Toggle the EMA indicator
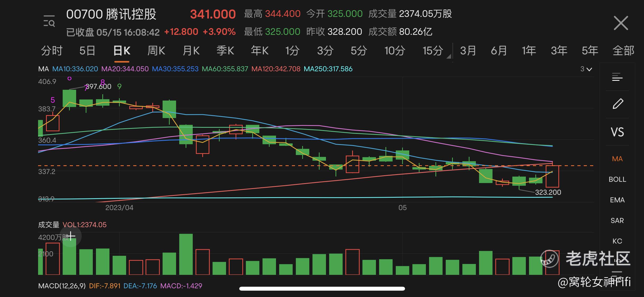The image size is (644, 297). [x=617, y=200]
